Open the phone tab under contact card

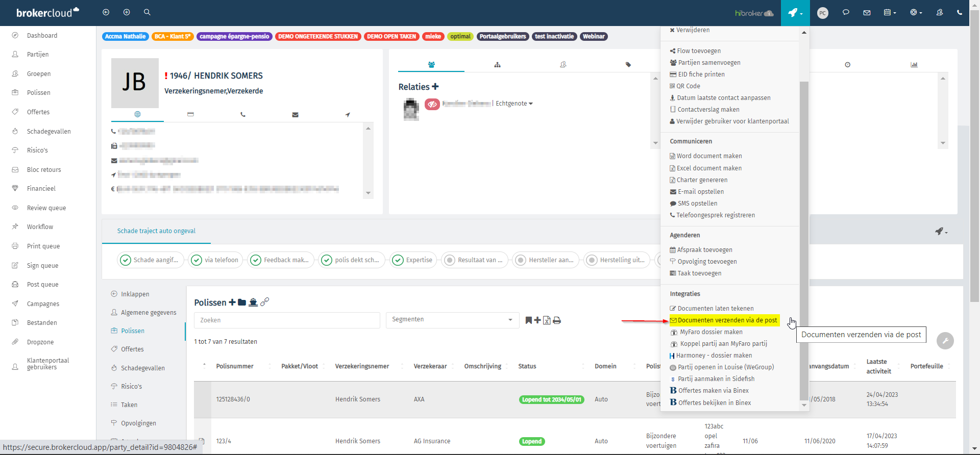[x=243, y=115]
